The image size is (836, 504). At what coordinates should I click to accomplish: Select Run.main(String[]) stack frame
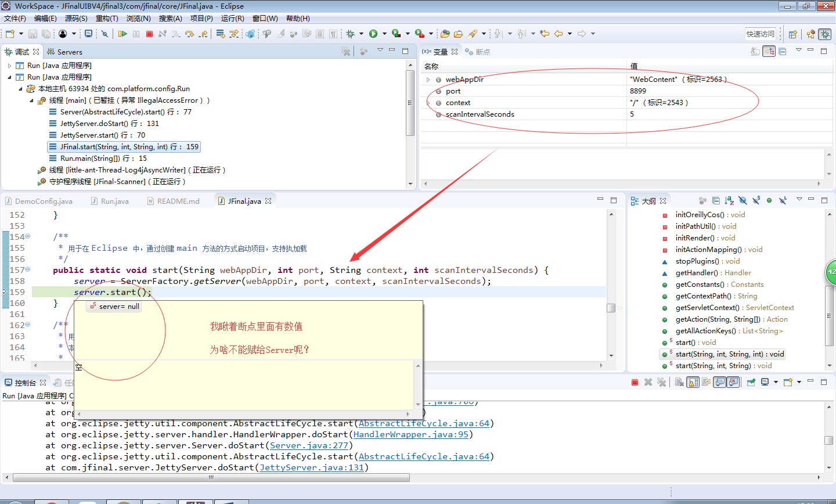[99, 159]
